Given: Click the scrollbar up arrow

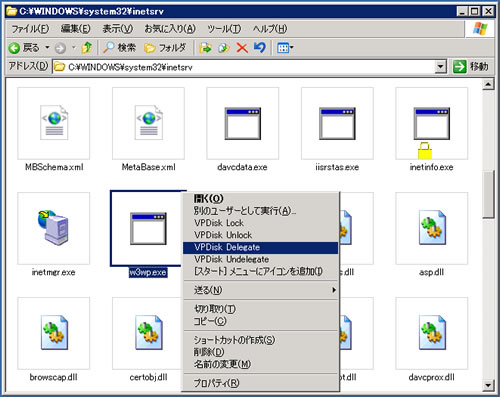Looking at the screenshot, I should pyautogui.click(x=488, y=84).
